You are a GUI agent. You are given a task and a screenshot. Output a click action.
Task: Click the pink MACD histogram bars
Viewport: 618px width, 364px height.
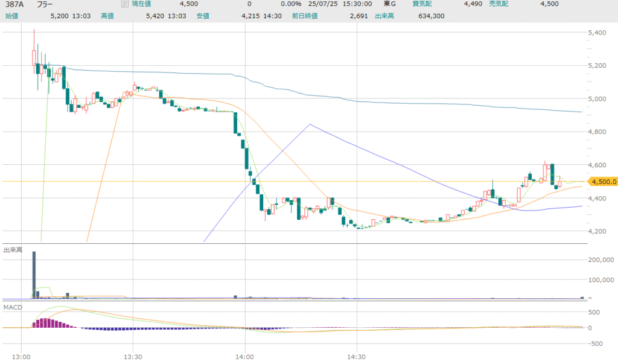pyautogui.click(x=53, y=323)
